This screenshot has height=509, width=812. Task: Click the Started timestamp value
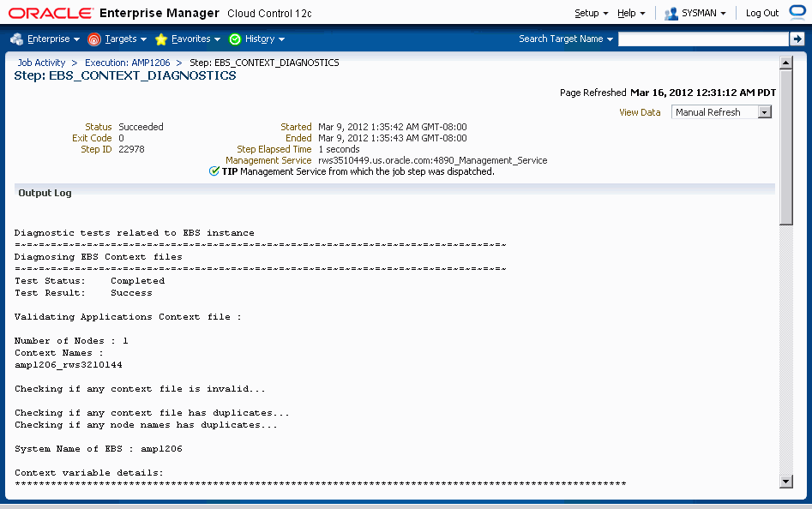[393, 127]
